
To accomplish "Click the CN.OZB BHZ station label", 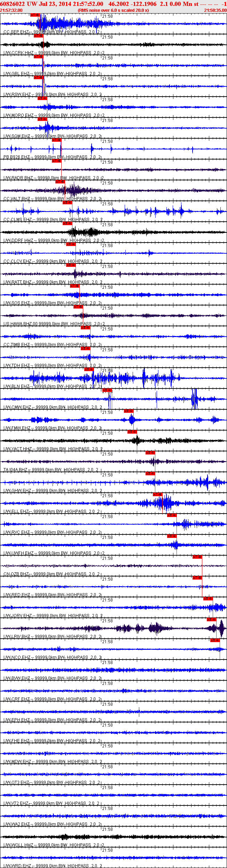I will coord(16,574).
